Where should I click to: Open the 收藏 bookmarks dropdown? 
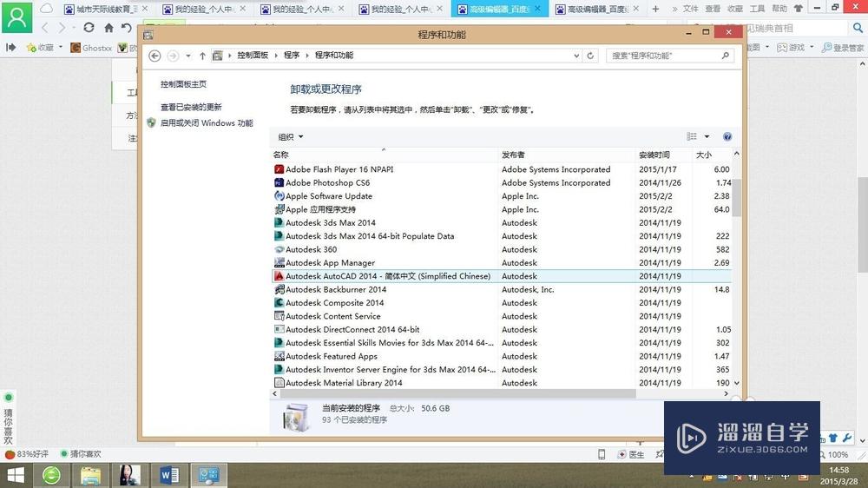45,48
